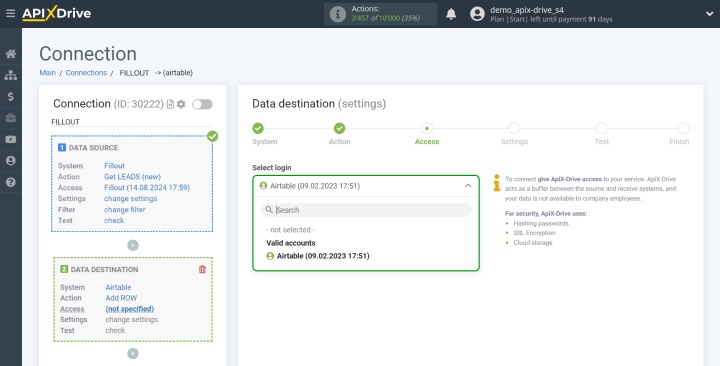Click the yellow info icon
This screenshot has height=366, width=720.
point(496,182)
